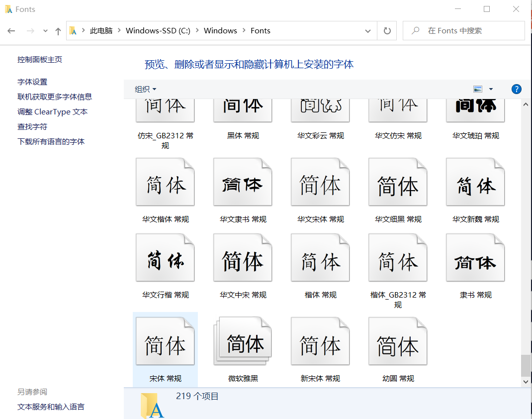
Task: Open the 隶书 常规 font
Action: pyautogui.click(x=475, y=257)
